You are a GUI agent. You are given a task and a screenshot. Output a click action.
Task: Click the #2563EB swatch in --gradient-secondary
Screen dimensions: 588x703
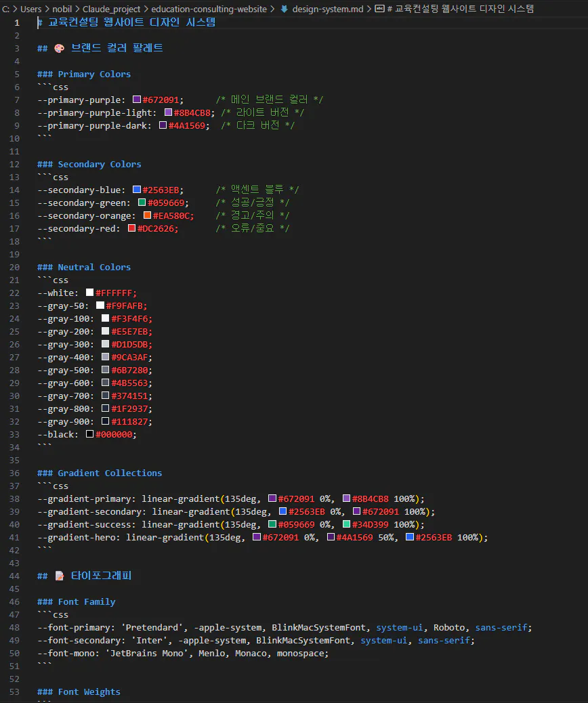tap(282, 511)
